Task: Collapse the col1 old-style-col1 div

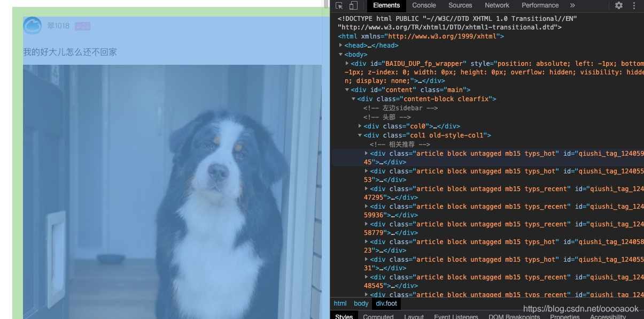Action: tap(360, 135)
